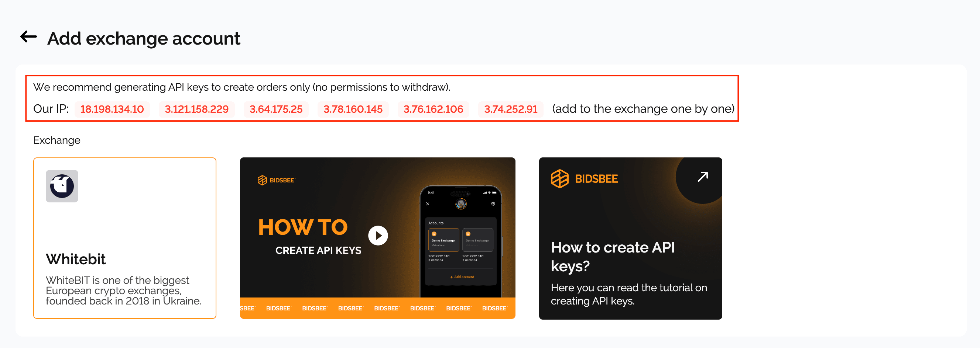Select the Whitebit exchange card
The image size is (980, 348).
click(x=125, y=238)
